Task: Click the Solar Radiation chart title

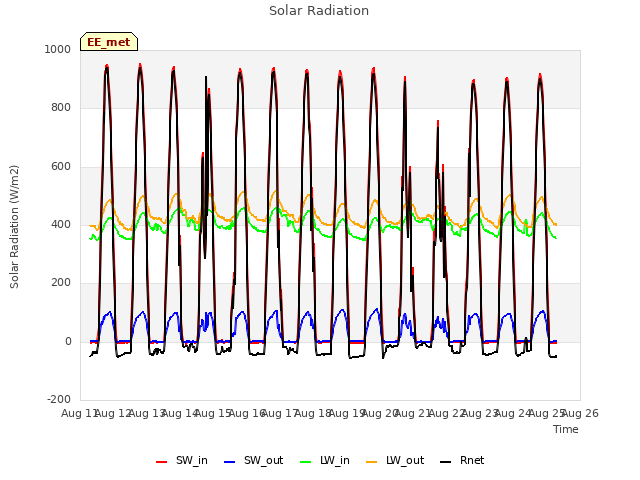Action: [319, 11]
